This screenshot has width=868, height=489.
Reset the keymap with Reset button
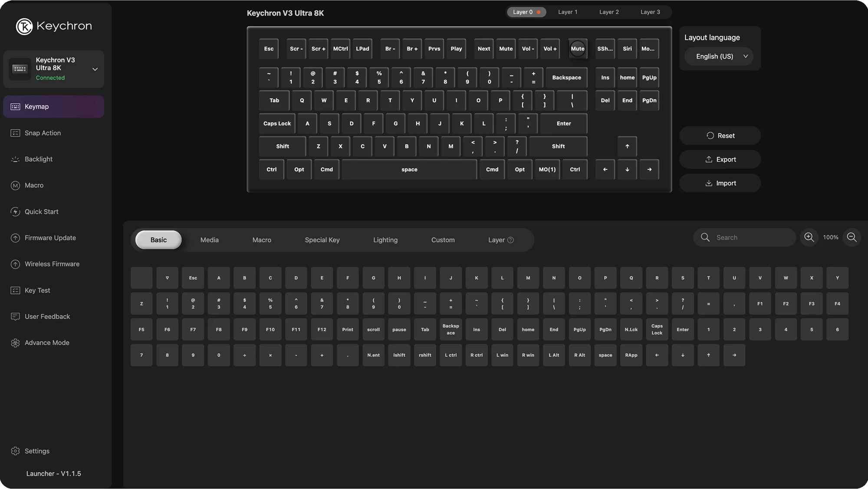point(720,136)
